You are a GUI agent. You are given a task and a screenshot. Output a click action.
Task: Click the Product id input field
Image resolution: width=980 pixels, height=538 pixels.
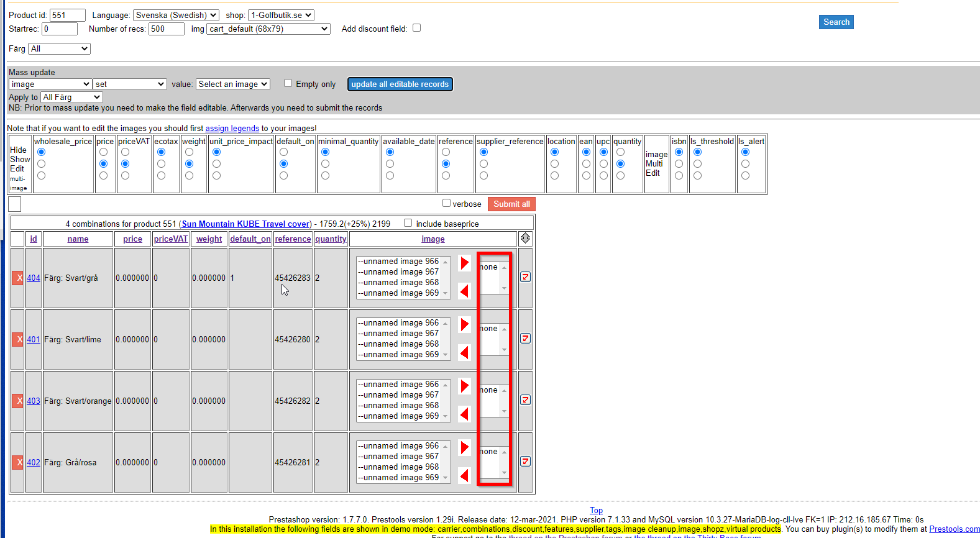67,15
